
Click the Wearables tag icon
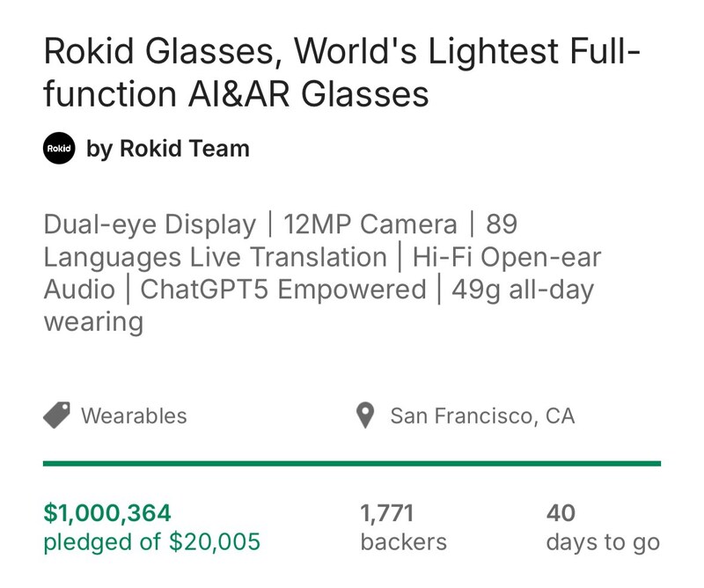click(57, 415)
